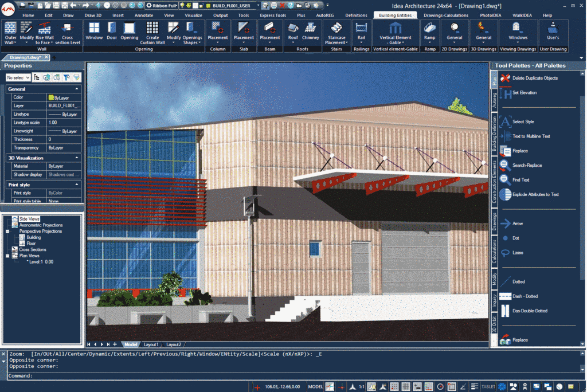Click the Opening tool icon
The height and width of the screenshot is (392, 587).
tap(129, 31)
